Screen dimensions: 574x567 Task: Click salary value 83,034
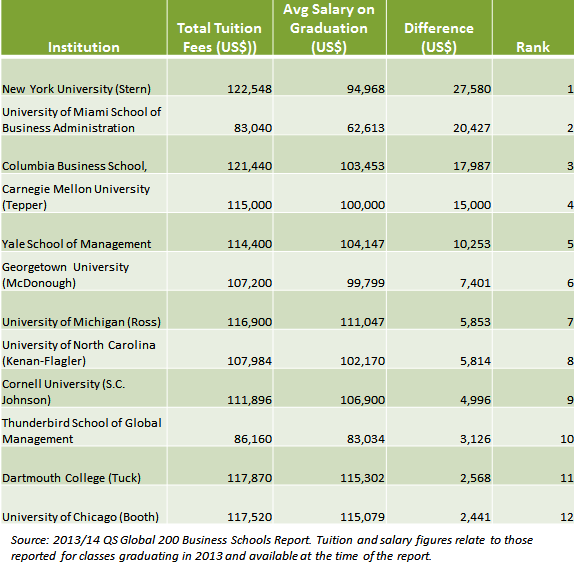click(366, 439)
